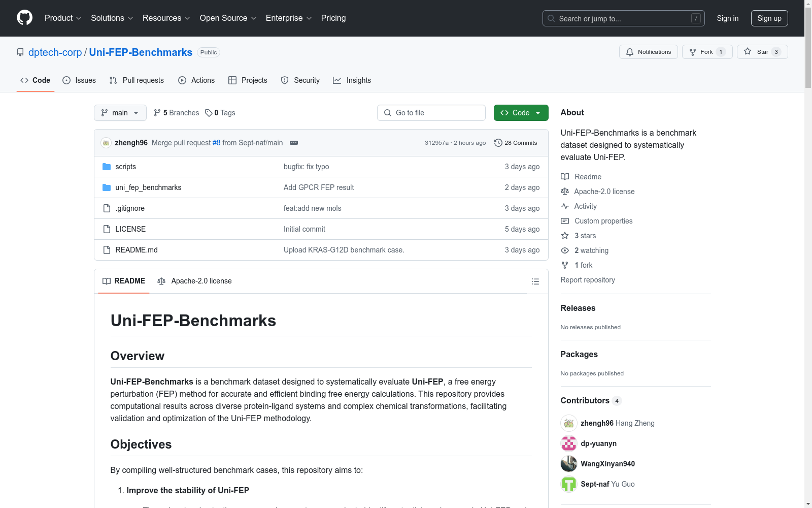Switch to the Issues tab

(x=79, y=80)
